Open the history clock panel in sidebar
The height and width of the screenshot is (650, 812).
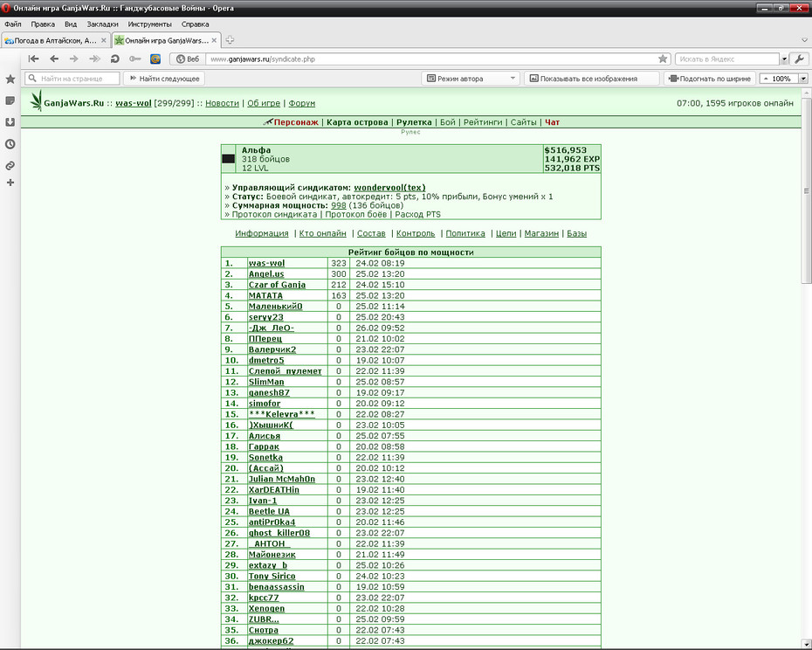[10, 144]
